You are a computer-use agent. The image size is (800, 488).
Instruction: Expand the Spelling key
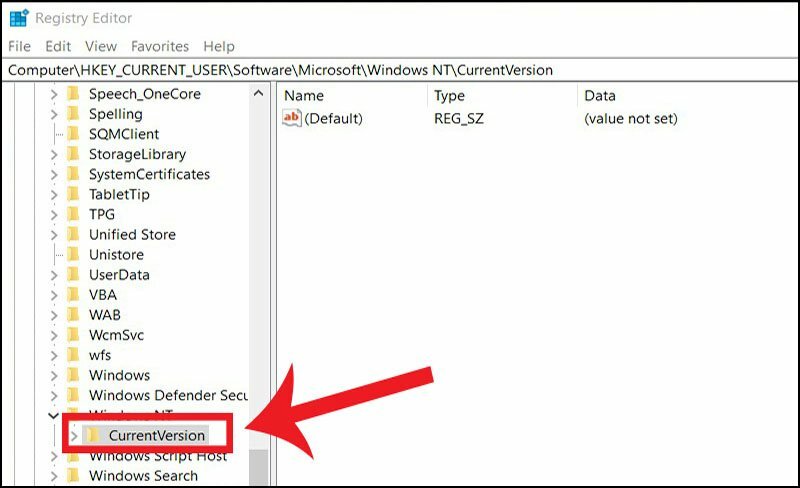pos(54,114)
